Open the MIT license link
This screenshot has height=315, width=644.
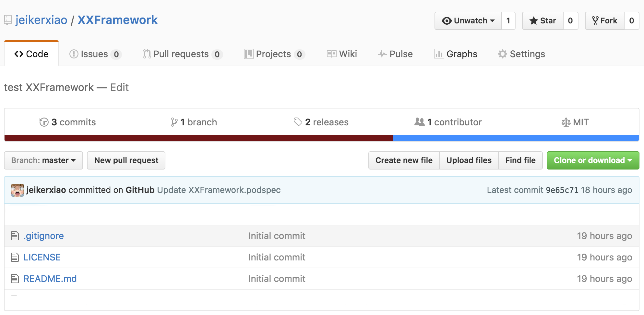(x=575, y=122)
